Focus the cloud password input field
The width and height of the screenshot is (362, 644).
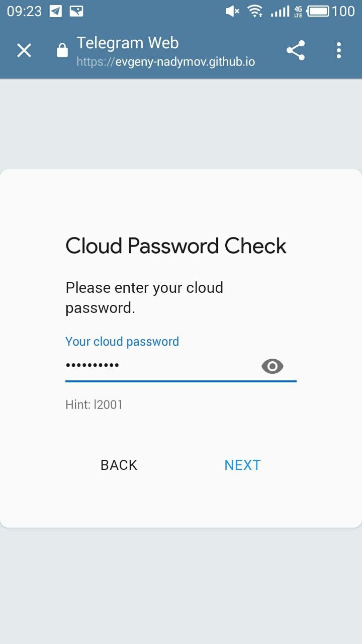161,365
